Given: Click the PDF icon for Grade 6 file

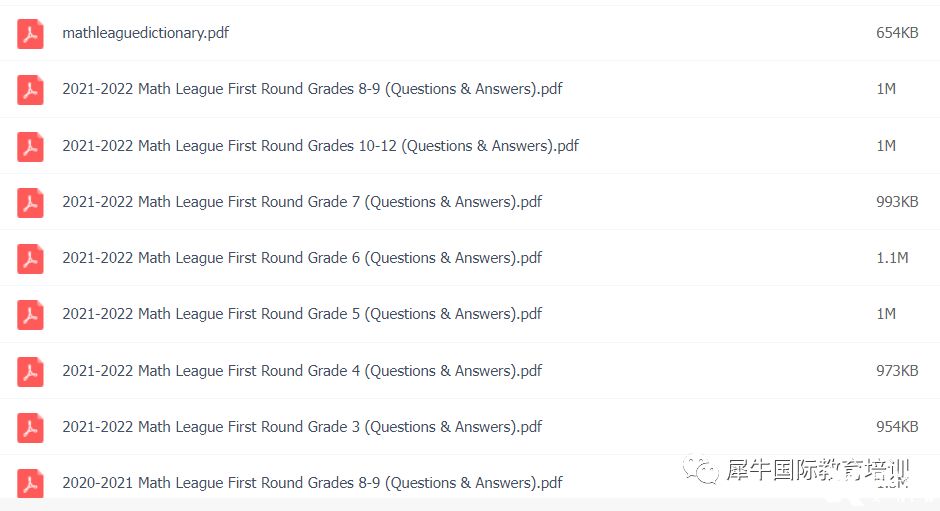Looking at the screenshot, I should [30, 258].
